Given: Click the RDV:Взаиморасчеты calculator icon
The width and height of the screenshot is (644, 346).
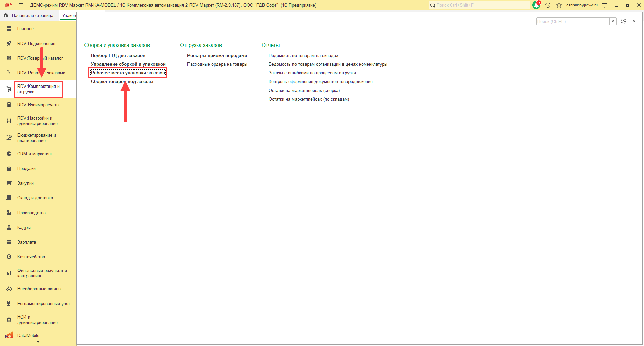Looking at the screenshot, I should tap(9, 105).
